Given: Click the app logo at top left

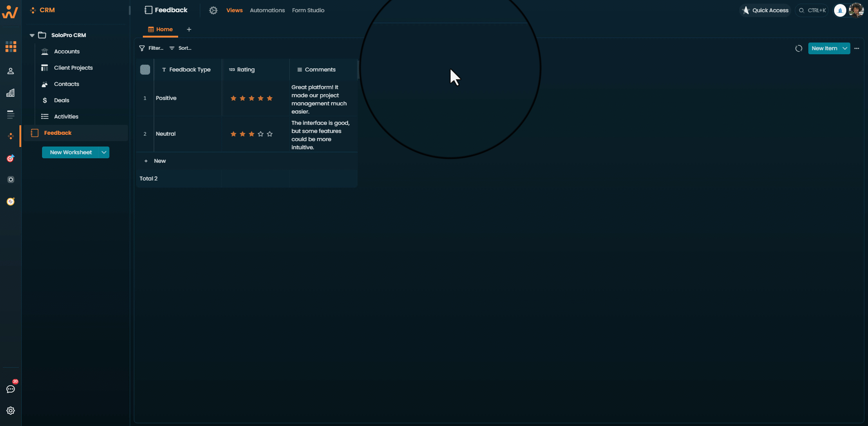Looking at the screenshot, I should pyautogui.click(x=10, y=12).
